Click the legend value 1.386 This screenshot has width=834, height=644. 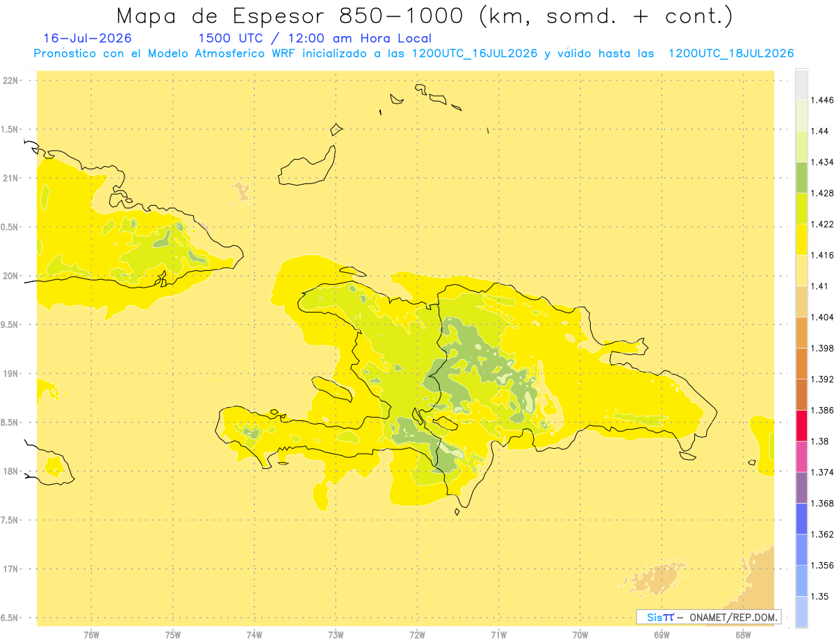point(822,411)
